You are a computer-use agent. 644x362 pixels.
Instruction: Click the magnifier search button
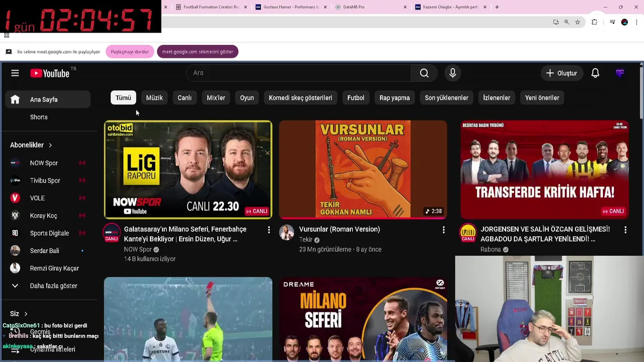(424, 73)
